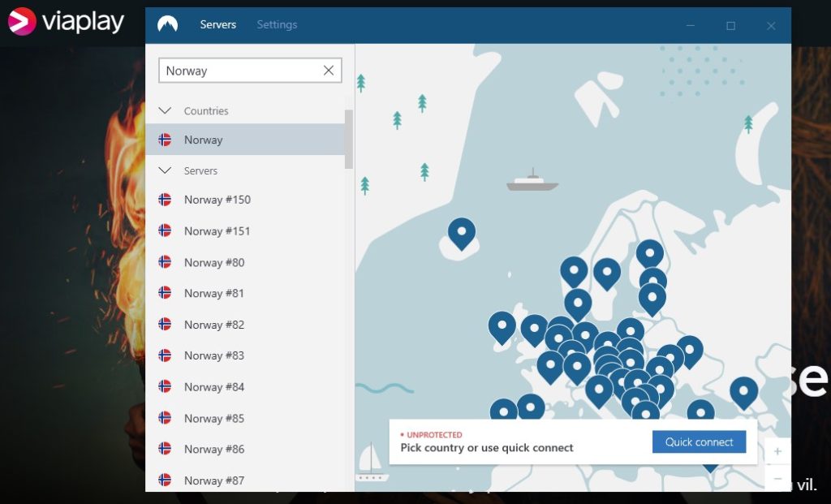Click the flag icon beside Norway #81
The image size is (831, 504).
165,292
